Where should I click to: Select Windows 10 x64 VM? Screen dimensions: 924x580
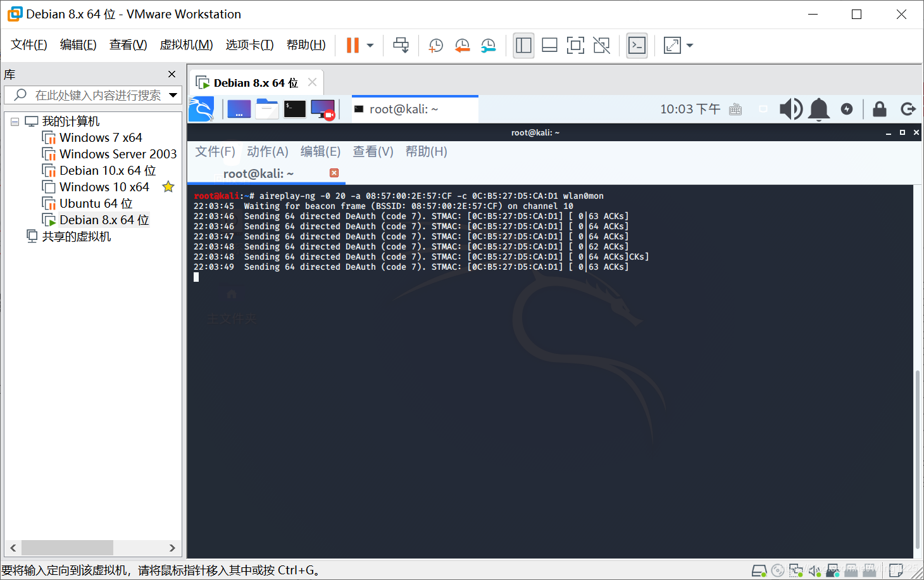[104, 187]
